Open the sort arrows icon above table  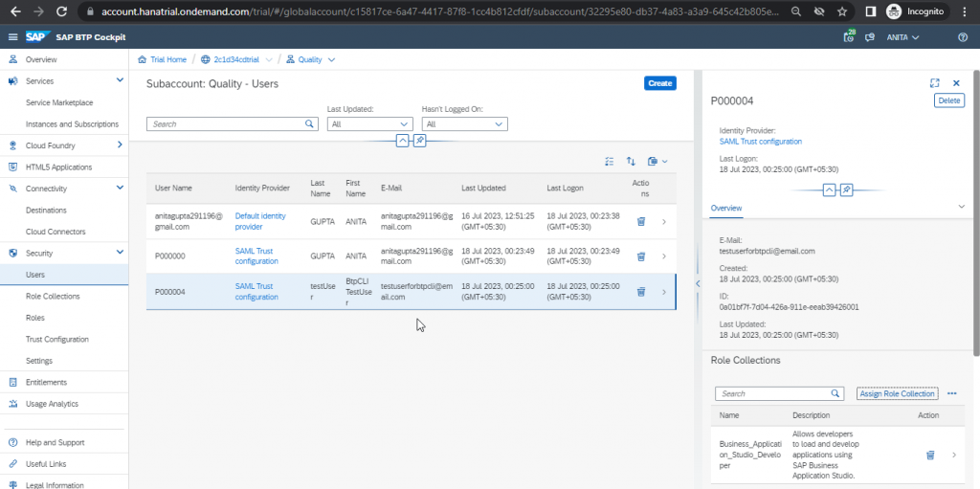pyautogui.click(x=631, y=162)
